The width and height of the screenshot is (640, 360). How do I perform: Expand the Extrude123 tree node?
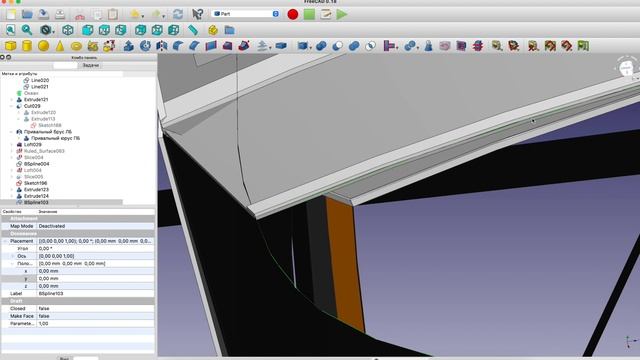tap(11, 190)
